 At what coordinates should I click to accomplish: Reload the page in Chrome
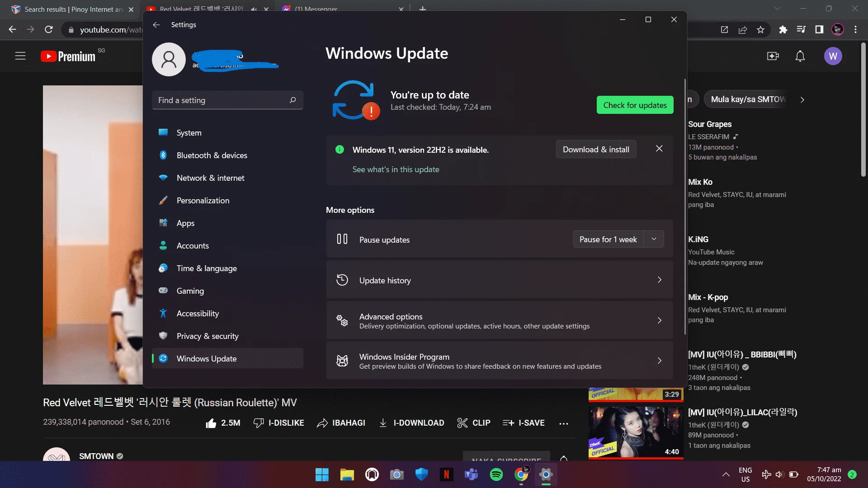(49, 30)
